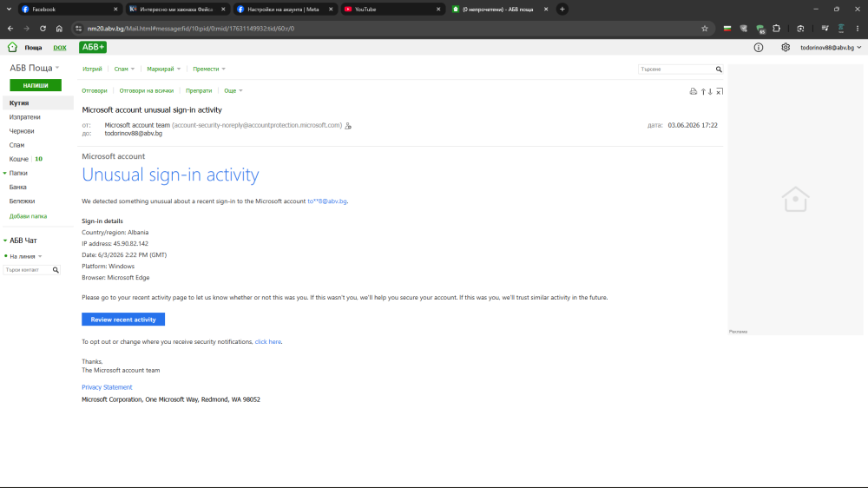Reload the page

43,29
